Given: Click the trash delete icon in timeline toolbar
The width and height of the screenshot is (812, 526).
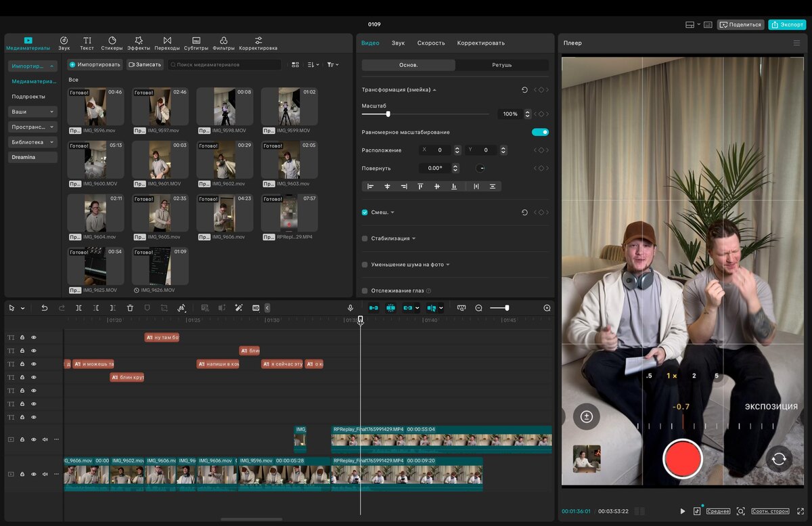Looking at the screenshot, I should [x=130, y=308].
